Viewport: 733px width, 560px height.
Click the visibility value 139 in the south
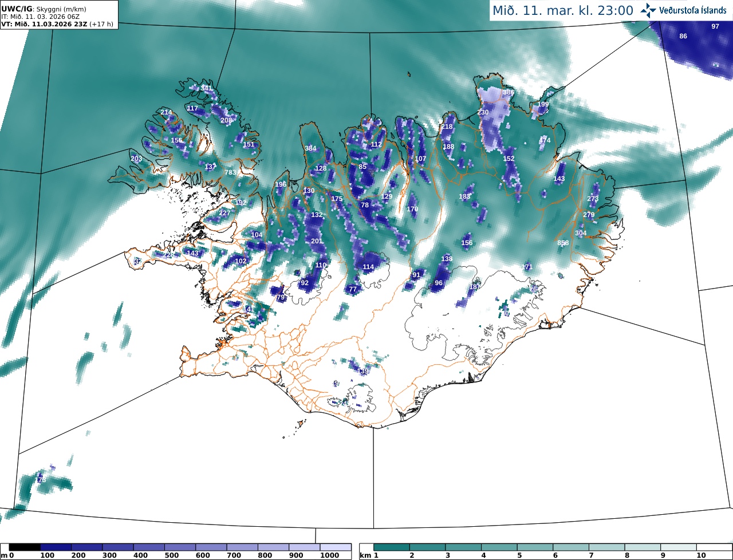coord(362,372)
